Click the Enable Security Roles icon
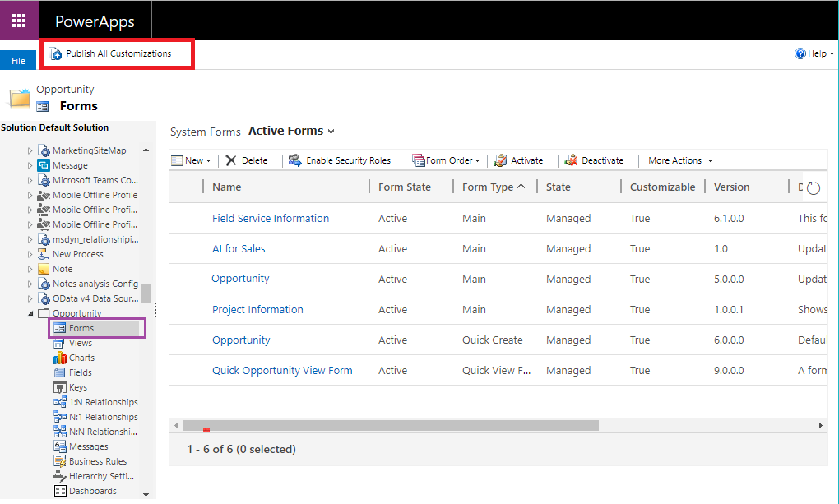 [x=294, y=160]
